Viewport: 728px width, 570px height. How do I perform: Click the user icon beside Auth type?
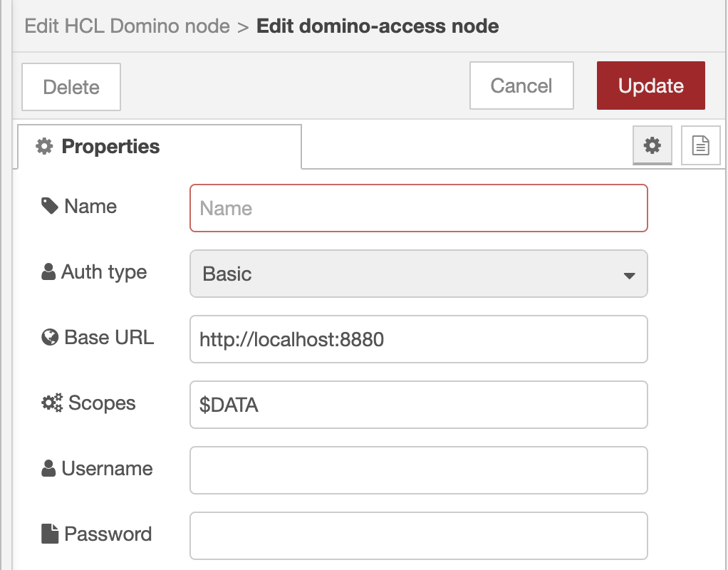pyautogui.click(x=48, y=272)
